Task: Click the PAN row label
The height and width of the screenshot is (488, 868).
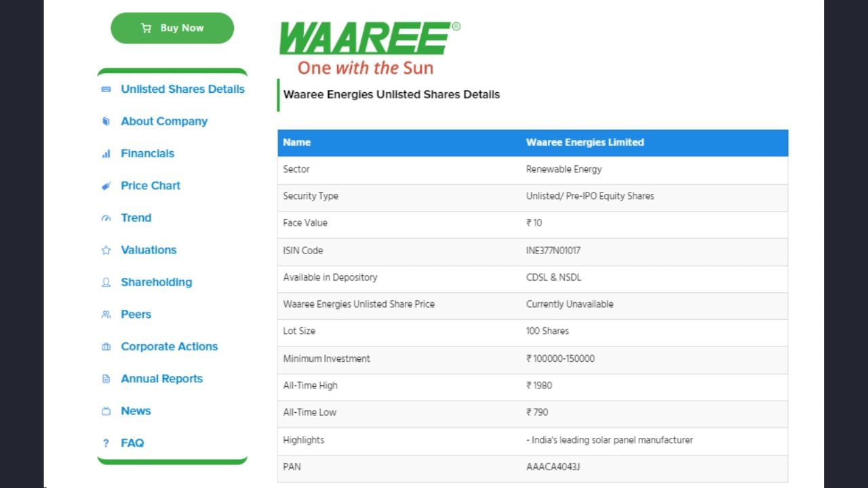Action: click(x=292, y=467)
